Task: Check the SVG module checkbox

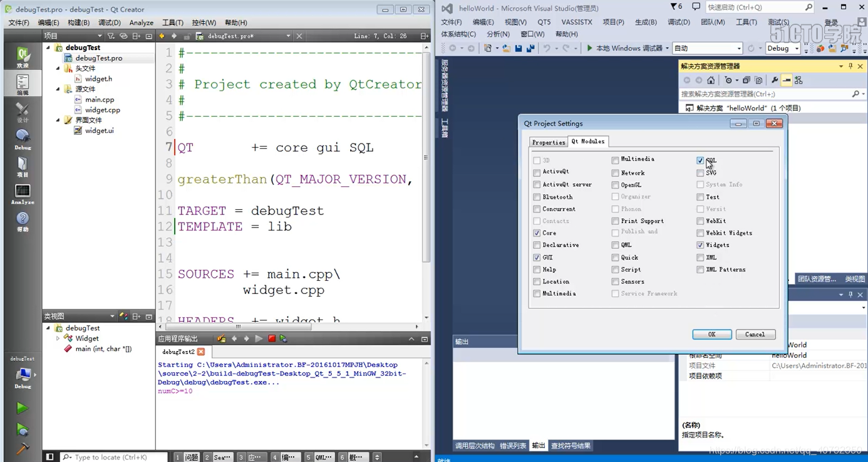Action: click(x=700, y=173)
